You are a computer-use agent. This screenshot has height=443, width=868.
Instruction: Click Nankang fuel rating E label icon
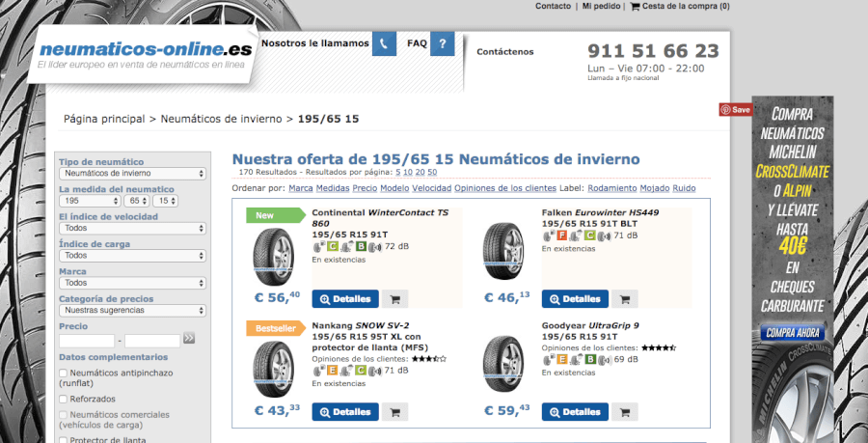click(332, 371)
